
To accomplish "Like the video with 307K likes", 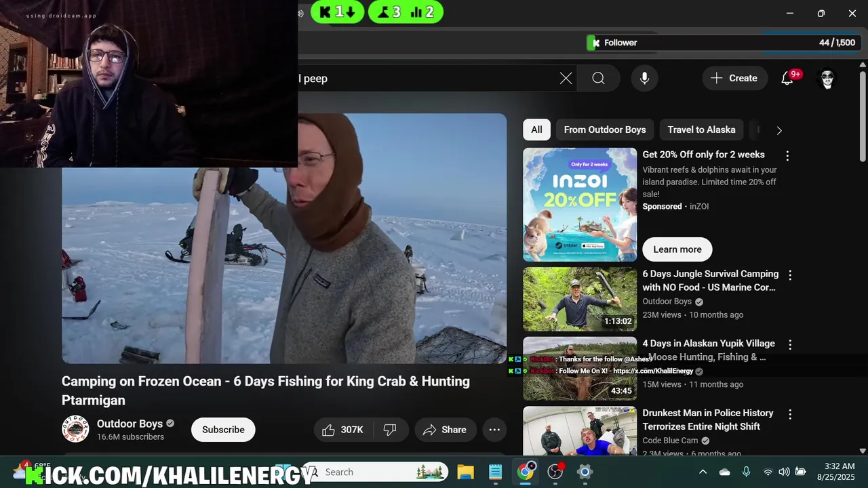I will pos(344,430).
